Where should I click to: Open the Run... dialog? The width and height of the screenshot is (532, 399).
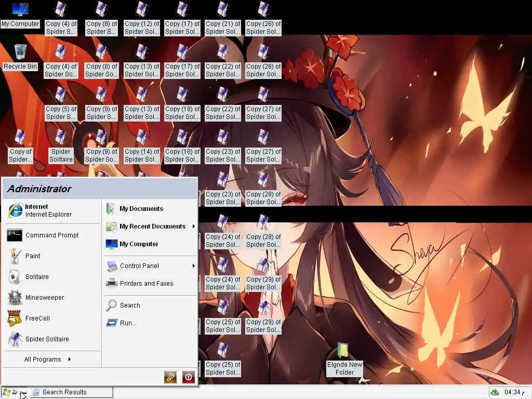(x=122, y=323)
